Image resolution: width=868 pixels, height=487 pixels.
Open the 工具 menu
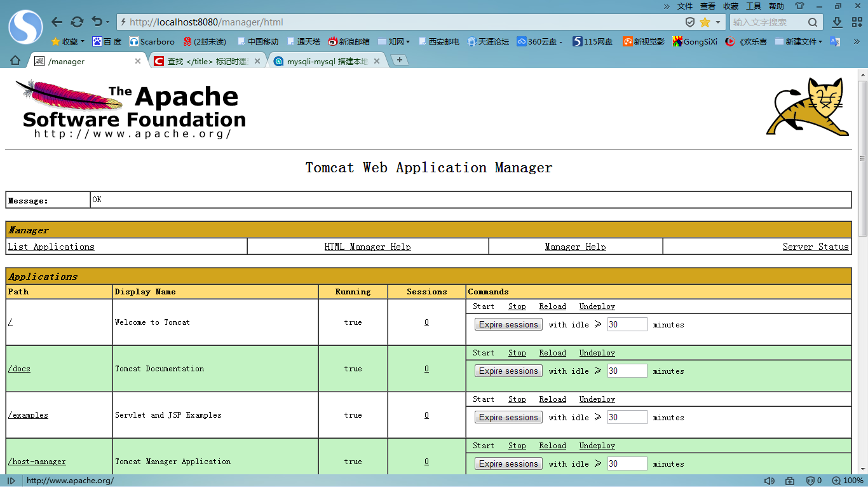(754, 6)
